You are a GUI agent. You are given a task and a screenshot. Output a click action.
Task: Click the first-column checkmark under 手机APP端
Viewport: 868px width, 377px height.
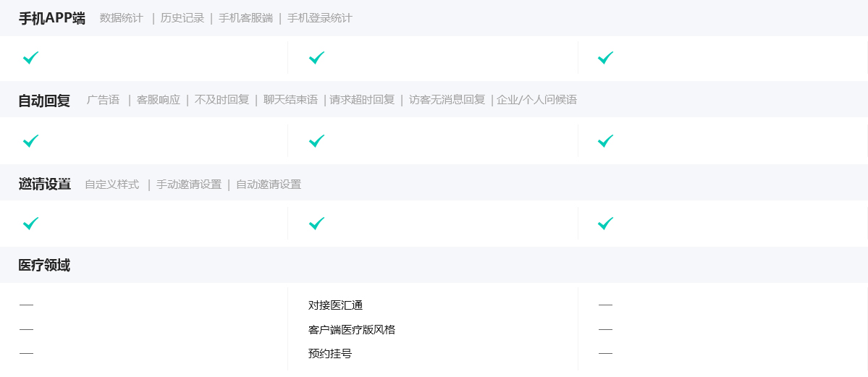point(30,58)
